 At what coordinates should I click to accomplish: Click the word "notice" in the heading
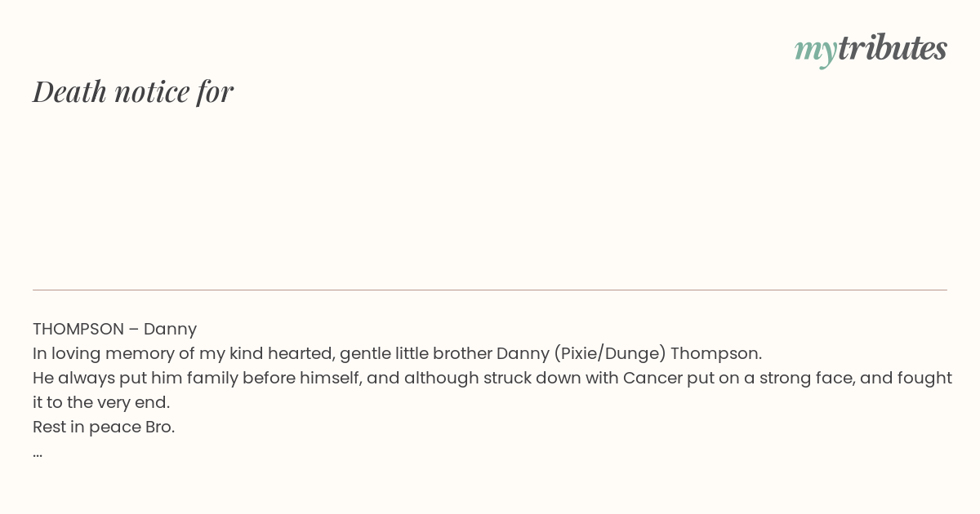(152, 92)
